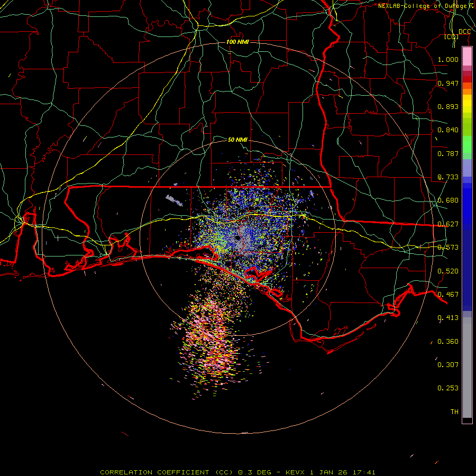Click the 0.947 legend value
Image resolution: width=476 pixels, height=476 pixels.
448,83
